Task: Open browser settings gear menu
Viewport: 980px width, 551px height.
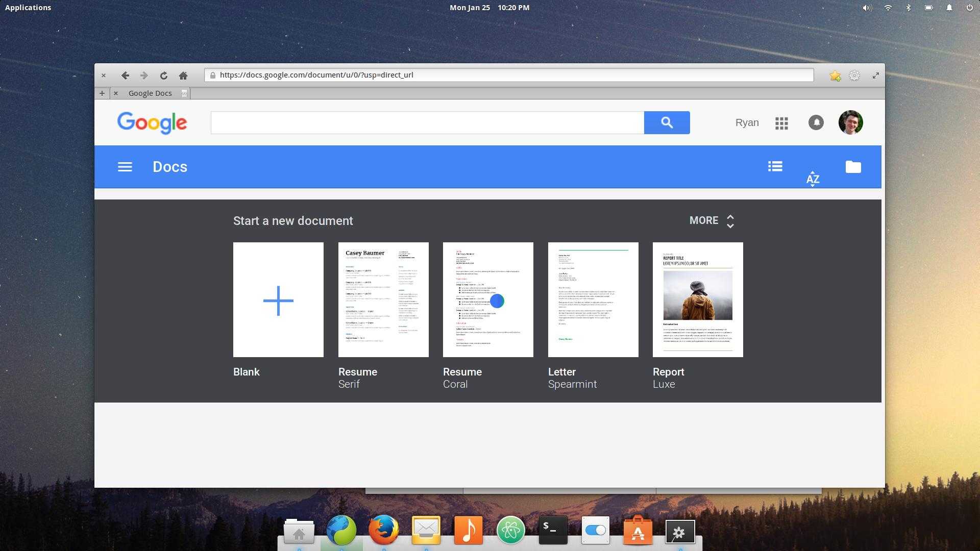Action: click(854, 76)
